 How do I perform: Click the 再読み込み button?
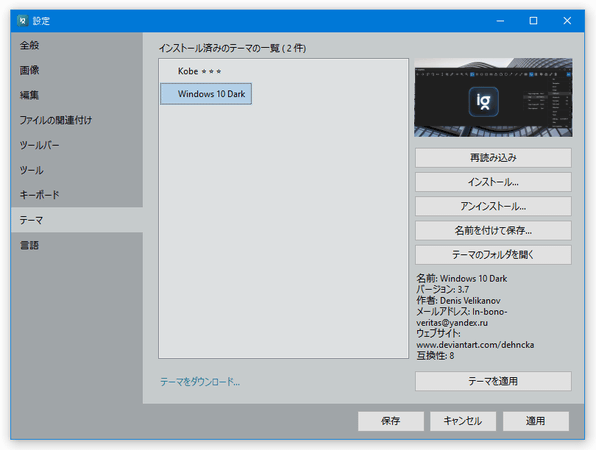[493, 158]
